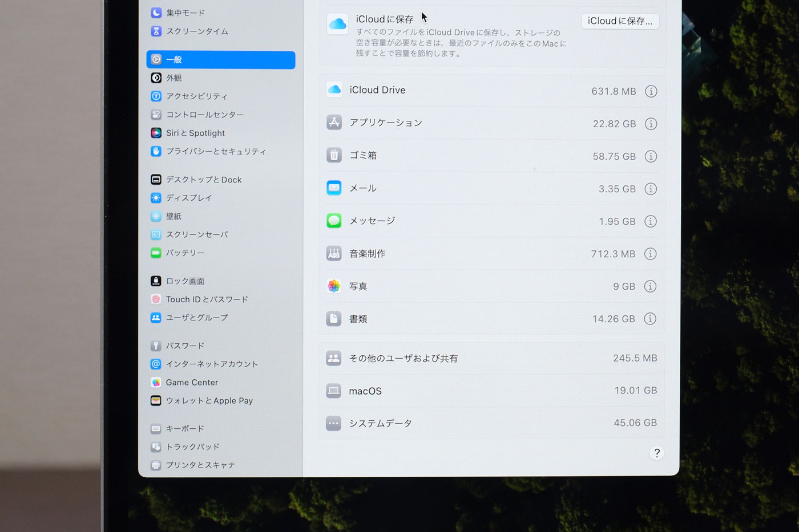The image size is (799, 532).
Task: Click the ゴミ箱 trash icon
Action: coord(334,155)
